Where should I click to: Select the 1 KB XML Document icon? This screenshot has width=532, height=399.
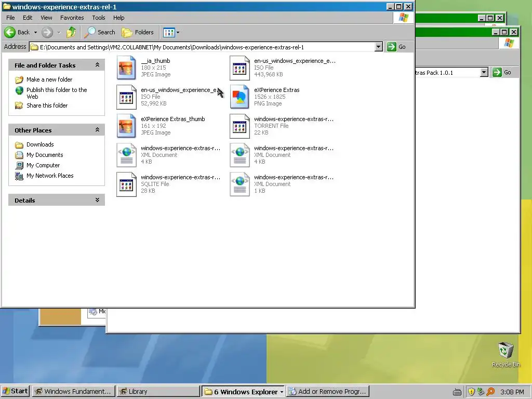click(x=240, y=184)
